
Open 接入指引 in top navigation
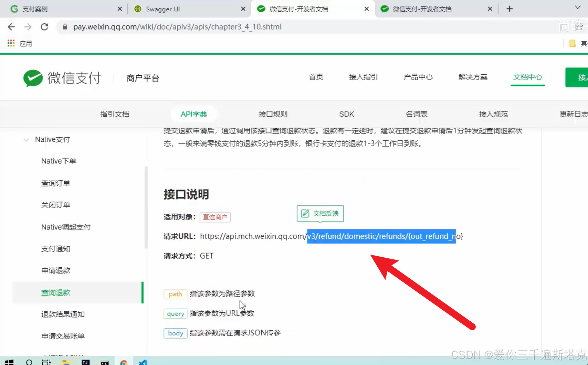[x=363, y=77]
